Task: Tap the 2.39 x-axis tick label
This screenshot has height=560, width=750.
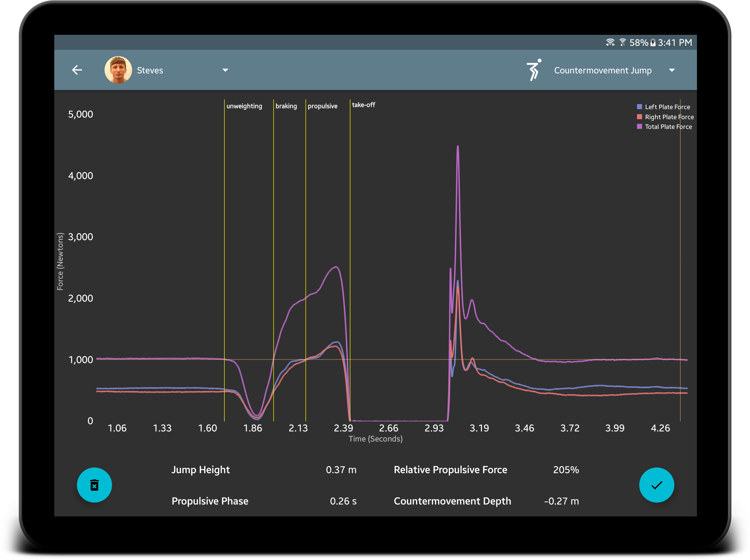Action: point(343,428)
